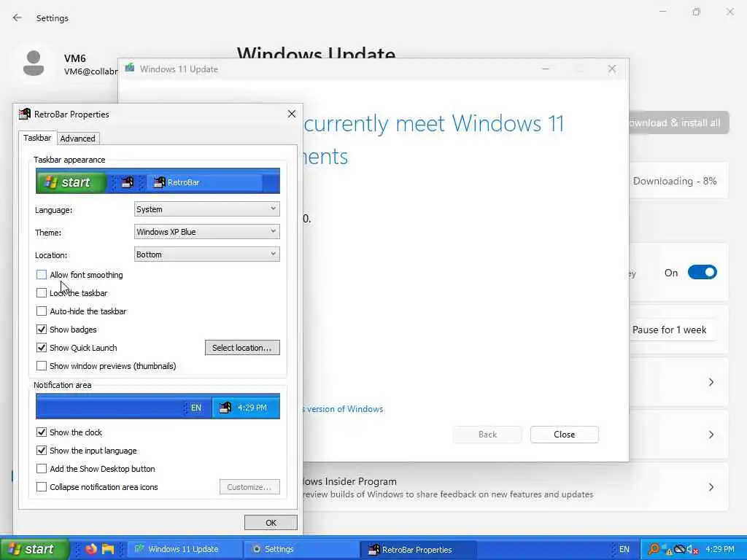This screenshot has height=560, width=747.
Task: Click the muted volume speaker tray icon
Action: 692,550
